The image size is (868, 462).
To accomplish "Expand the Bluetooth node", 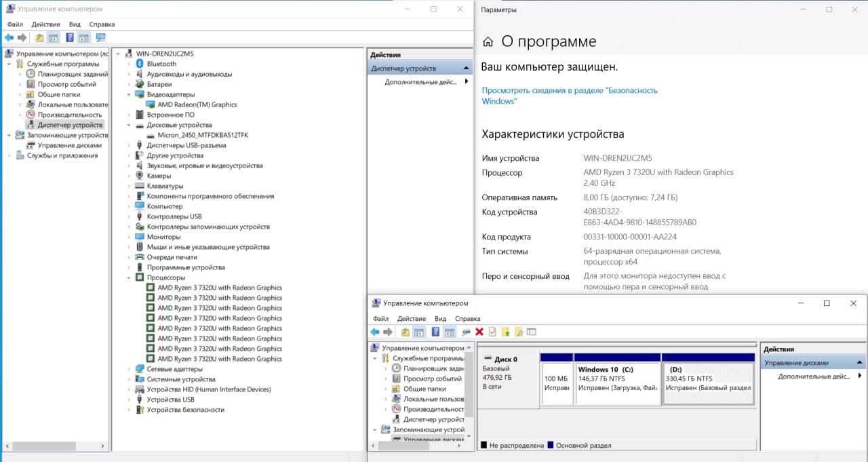I will coord(129,64).
